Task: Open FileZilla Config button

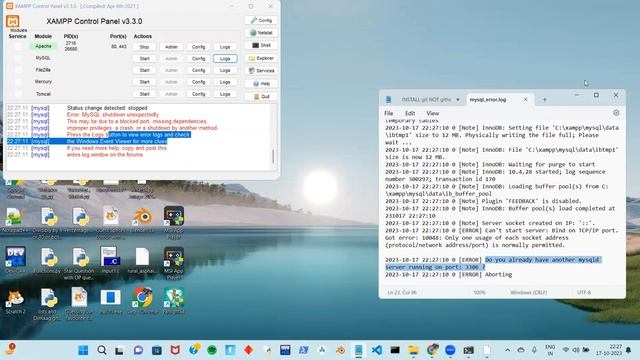Action: (x=198, y=70)
